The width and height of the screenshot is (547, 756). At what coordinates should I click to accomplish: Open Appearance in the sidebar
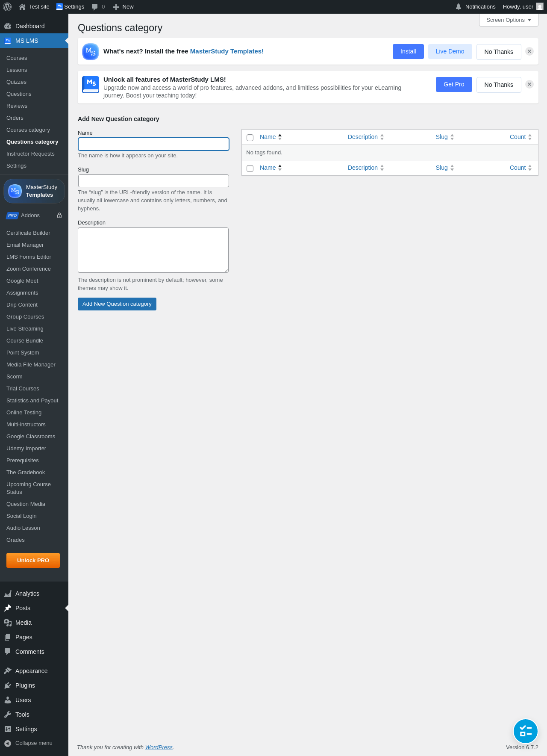[34, 671]
